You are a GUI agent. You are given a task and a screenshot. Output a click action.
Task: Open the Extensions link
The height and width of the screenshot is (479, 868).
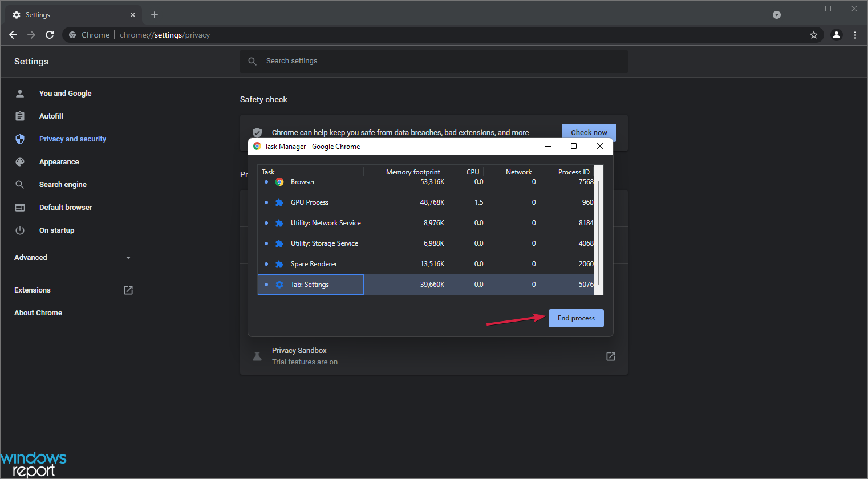(x=33, y=290)
